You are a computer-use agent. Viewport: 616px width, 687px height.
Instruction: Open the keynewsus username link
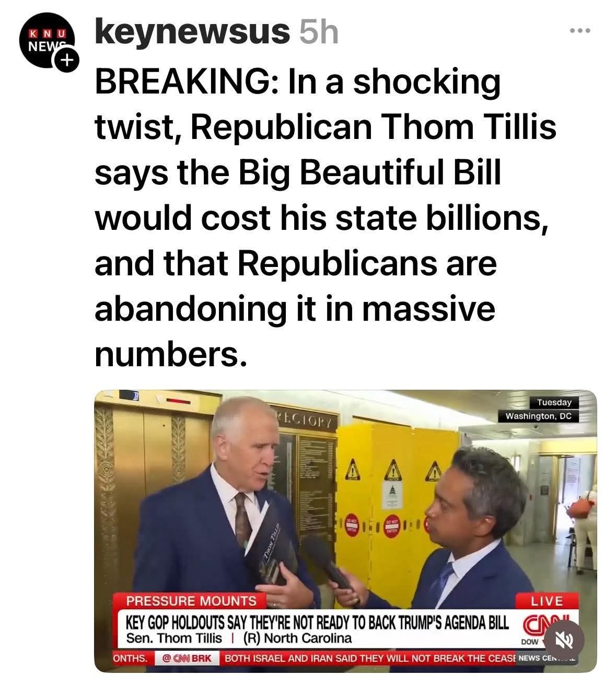coord(191,32)
